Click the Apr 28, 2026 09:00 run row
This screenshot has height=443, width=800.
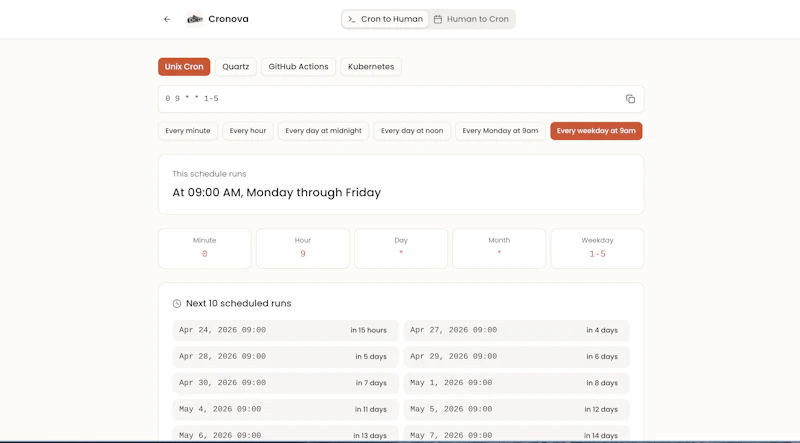pyautogui.click(x=285, y=357)
